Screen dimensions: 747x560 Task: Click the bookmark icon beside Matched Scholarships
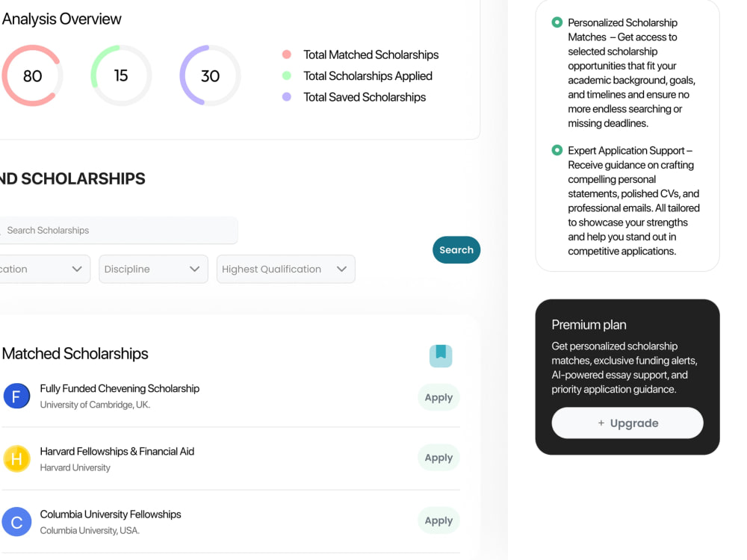click(441, 355)
